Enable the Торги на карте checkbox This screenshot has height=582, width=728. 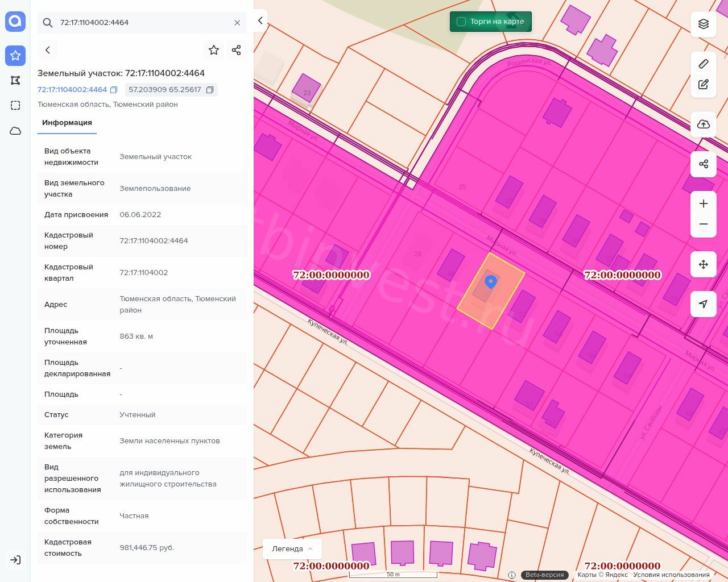pyautogui.click(x=461, y=22)
